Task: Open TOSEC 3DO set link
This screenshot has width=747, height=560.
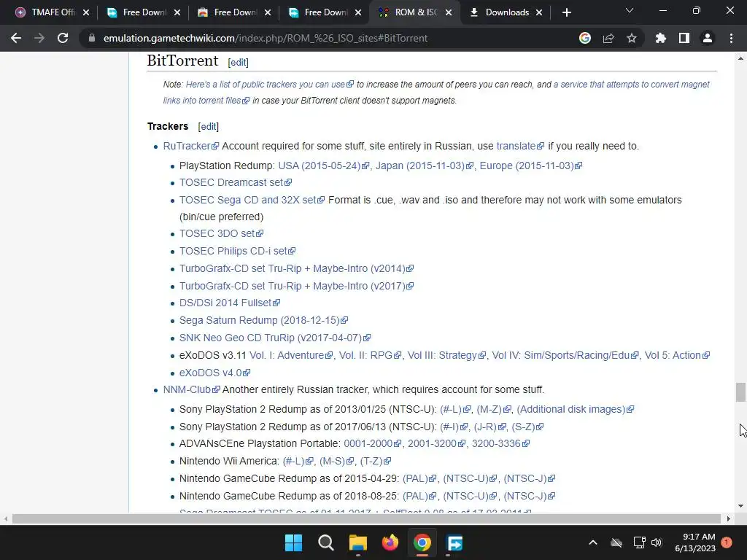Action: pos(221,234)
